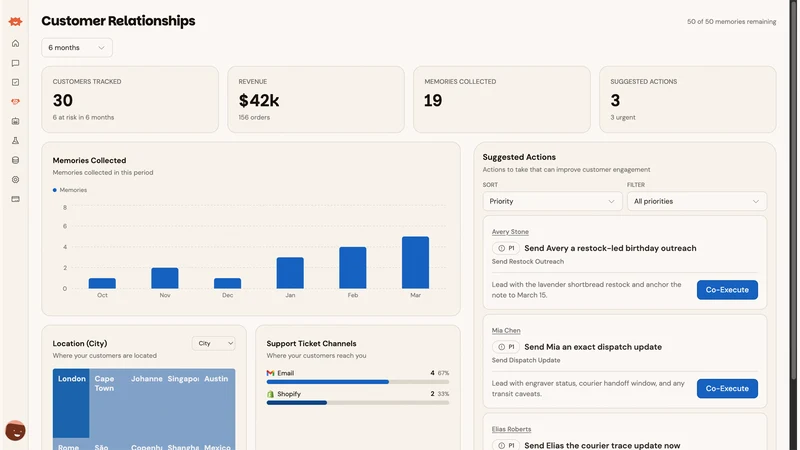800x450 pixels.
Task: Click the 'Send Dispatch Update' label
Action: coord(526,360)
